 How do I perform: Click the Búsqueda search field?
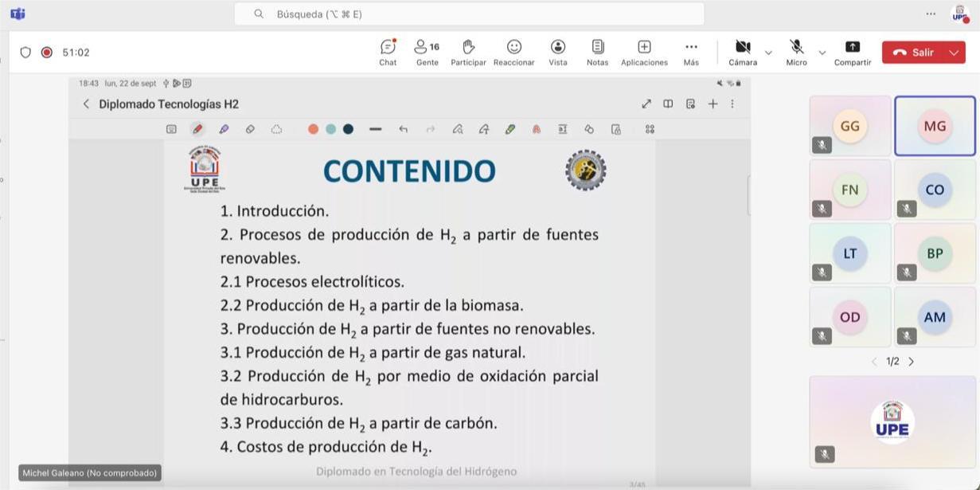469,14
